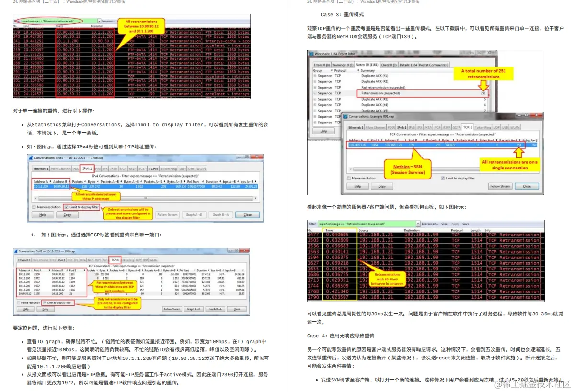
Task: Click the Wireshark icon on Conversations titlebar
Action: point(30,157)
